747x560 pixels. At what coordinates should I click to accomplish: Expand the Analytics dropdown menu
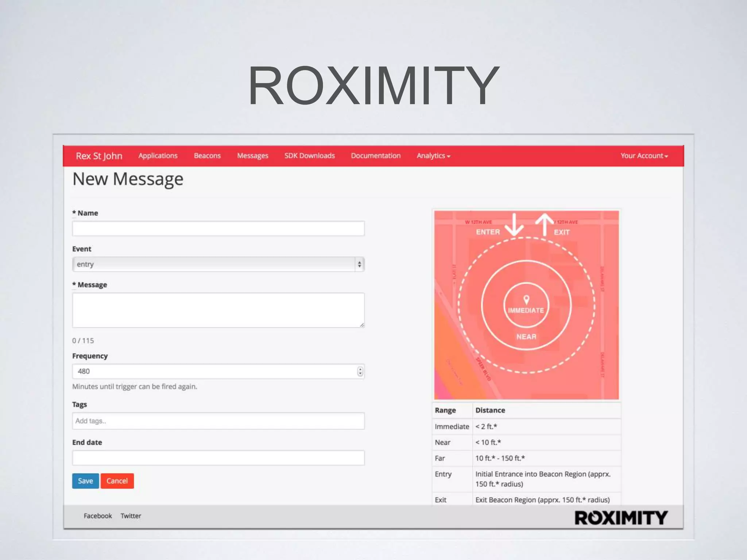point(433,156)
